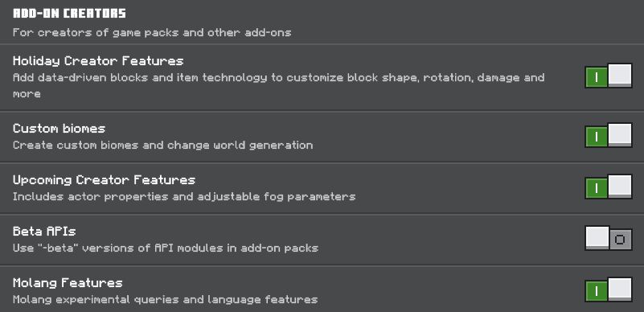
Task: Enable the Beta APIs toggle
Action: (609, 238)
